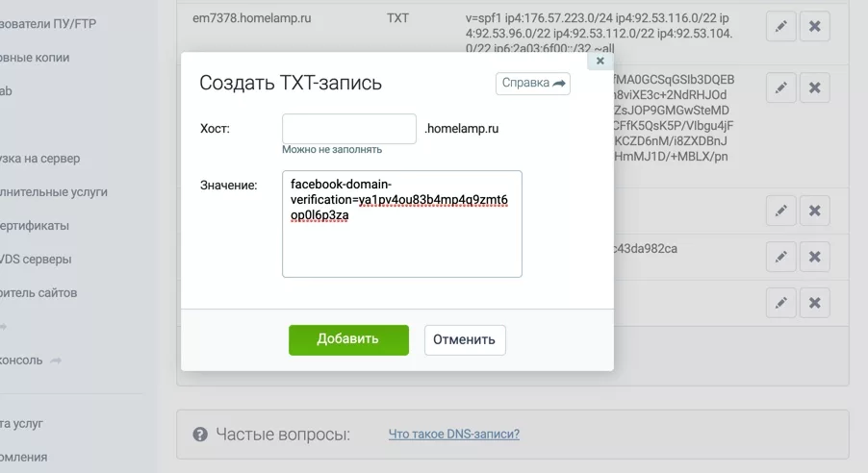Open the Резервные копии sidebar item
868x473 pixels.
[35, 58]
